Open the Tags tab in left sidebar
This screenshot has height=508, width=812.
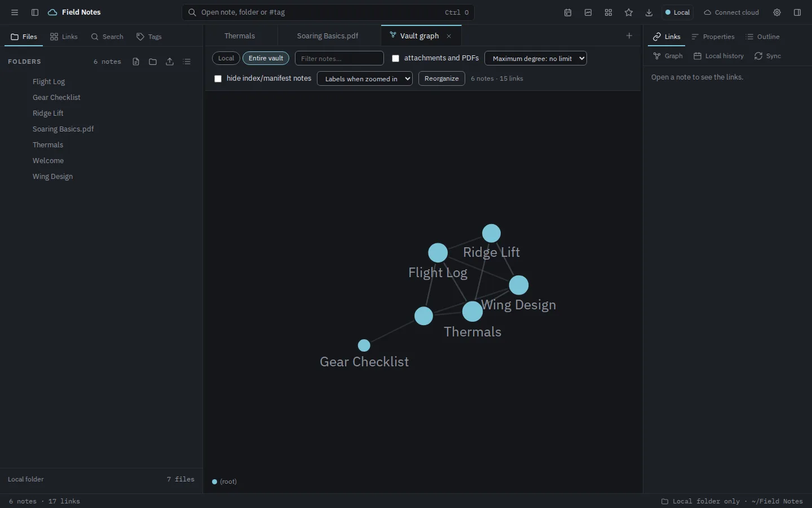149,37
